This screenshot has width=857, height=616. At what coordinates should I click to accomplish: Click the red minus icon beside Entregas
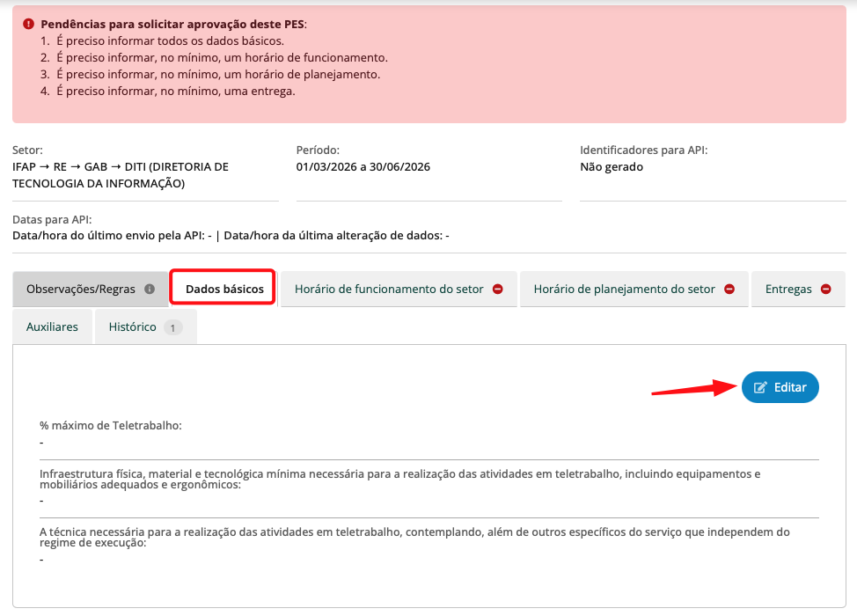[x=826, y=289]
